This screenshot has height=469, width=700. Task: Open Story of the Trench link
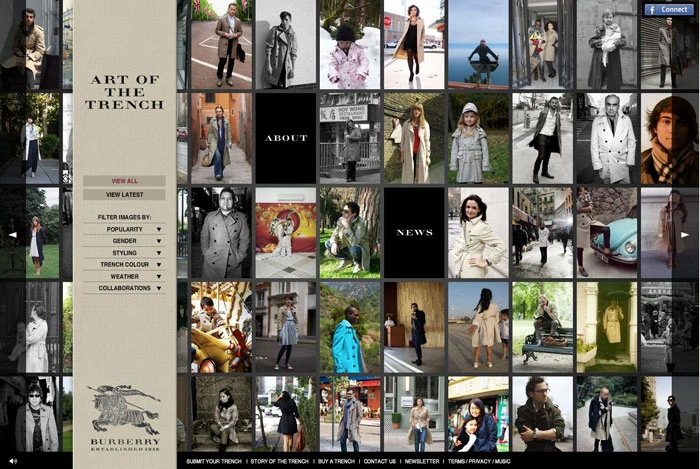(x=279, y=462)
